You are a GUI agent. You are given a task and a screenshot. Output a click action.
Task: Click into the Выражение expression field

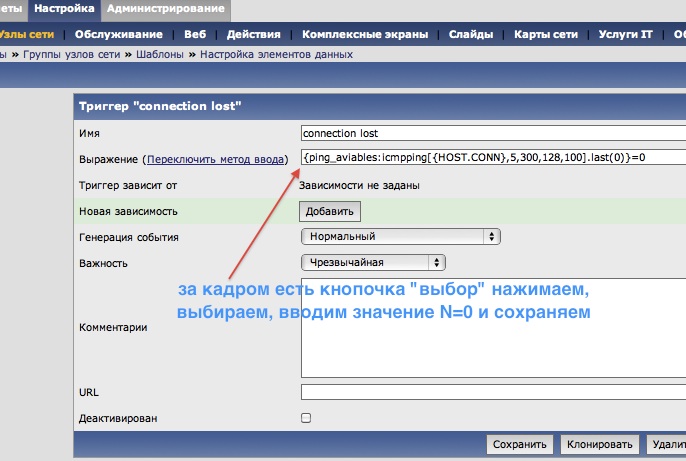click(492, 158)
